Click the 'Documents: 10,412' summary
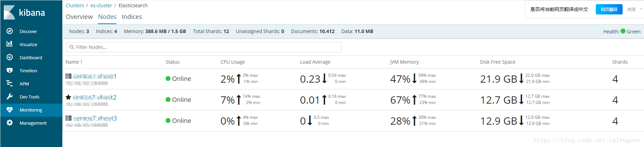644x147 pixels. point(313,31)
